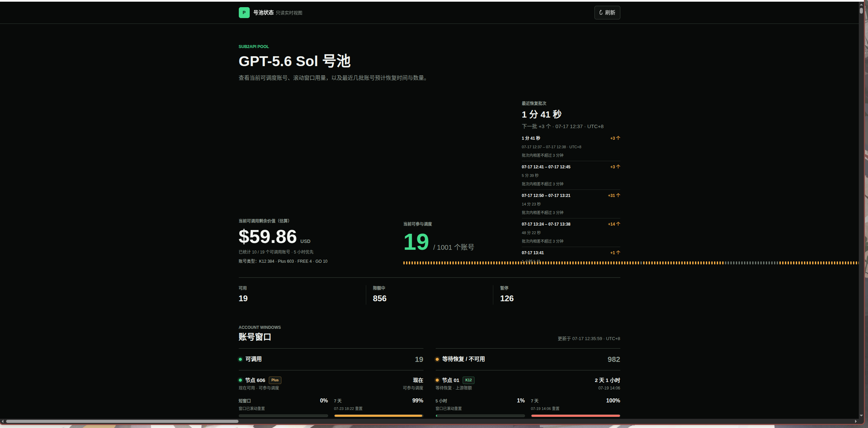The height and width of the screenshot is (428, 868).
Task: Click the 暂停 126 stat
Action: tap(507, 294)
